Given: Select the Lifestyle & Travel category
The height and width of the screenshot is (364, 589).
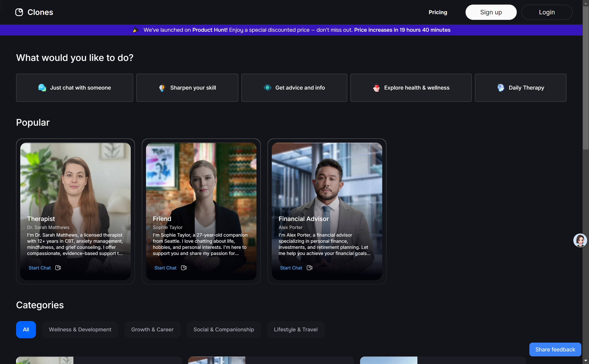Looking at the screenshot, I should click(x=296, y=330).
